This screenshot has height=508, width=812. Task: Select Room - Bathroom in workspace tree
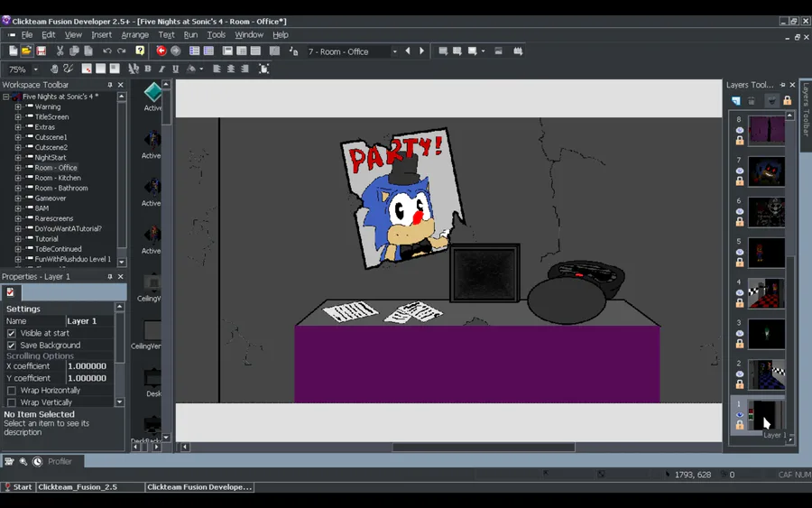(61, 188)
